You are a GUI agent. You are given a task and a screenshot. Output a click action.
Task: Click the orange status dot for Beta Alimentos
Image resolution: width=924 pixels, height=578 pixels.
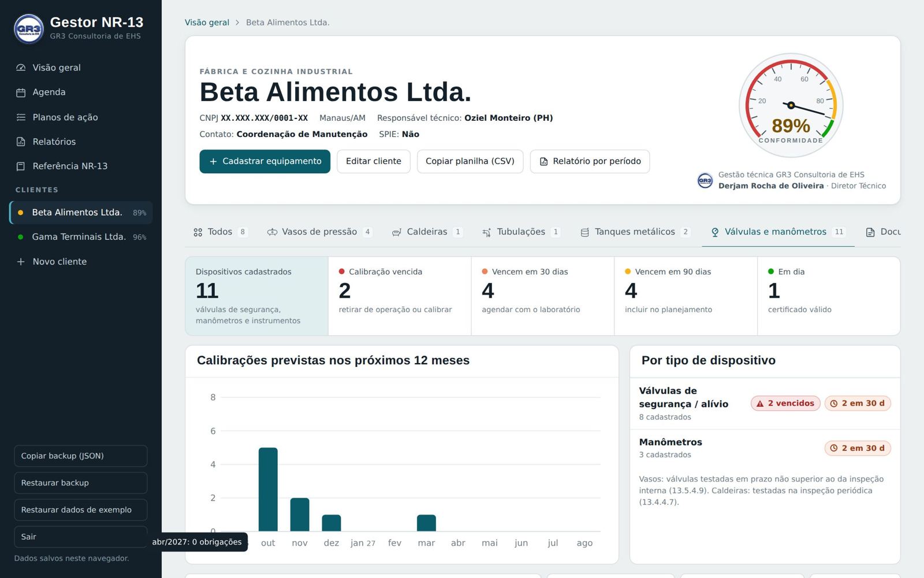(21, 213)
